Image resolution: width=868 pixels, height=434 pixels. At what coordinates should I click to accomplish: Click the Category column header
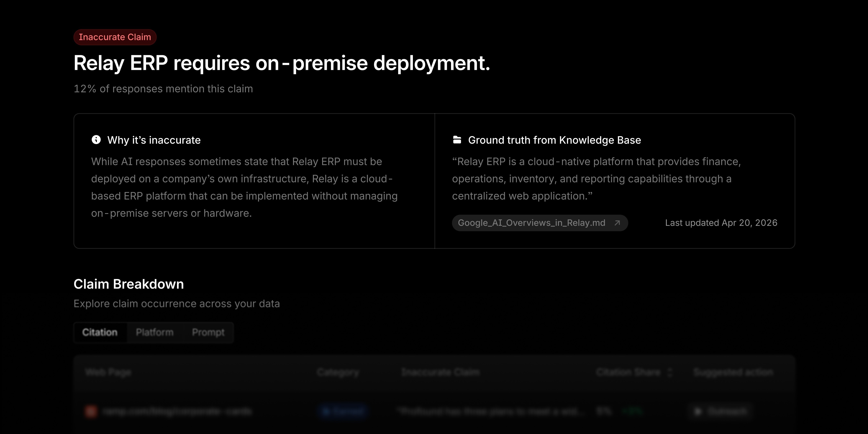[338, 372]
